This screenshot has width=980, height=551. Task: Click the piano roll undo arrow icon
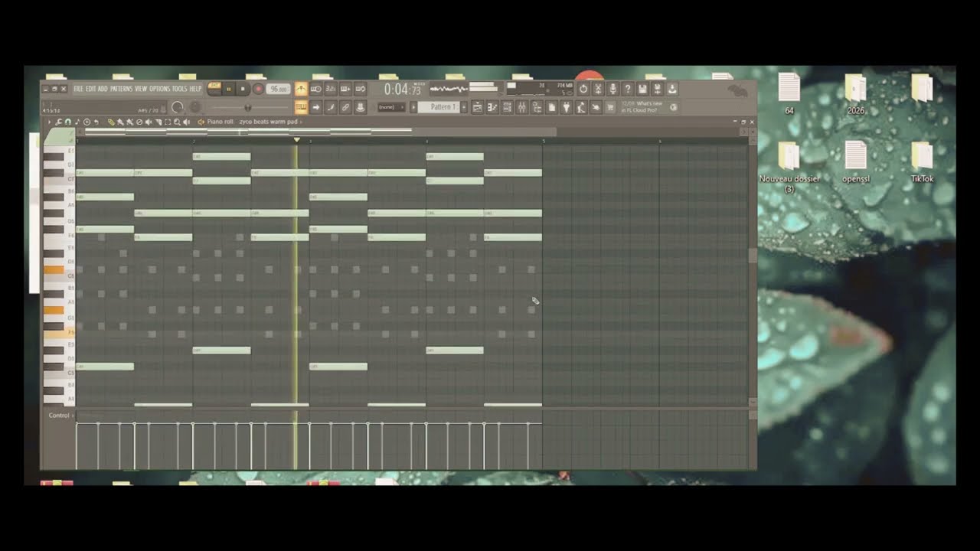(96, 122)
